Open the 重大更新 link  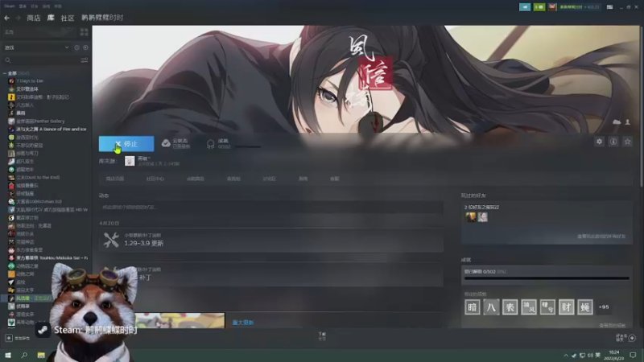(x=243, y=323)
